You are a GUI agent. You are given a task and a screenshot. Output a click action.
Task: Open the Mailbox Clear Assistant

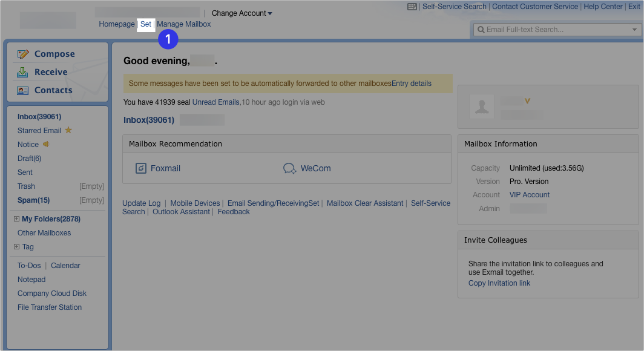pyautogui.click(x=365, y=203)
